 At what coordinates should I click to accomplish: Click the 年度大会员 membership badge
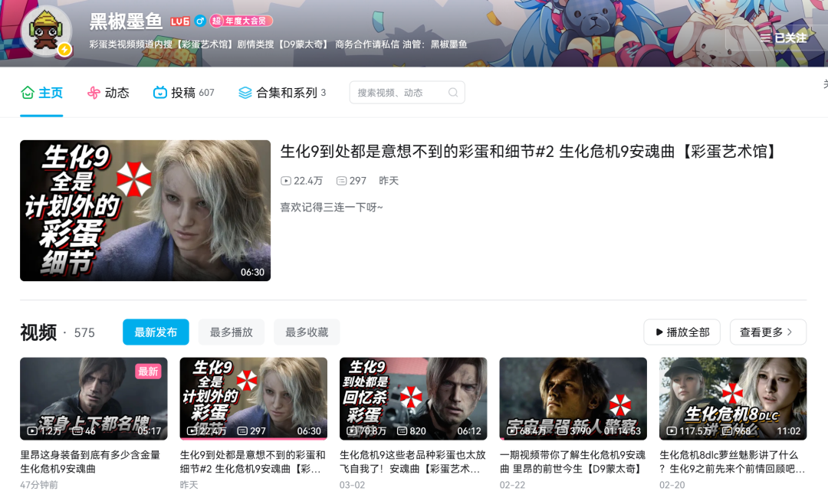click(242, 21)
